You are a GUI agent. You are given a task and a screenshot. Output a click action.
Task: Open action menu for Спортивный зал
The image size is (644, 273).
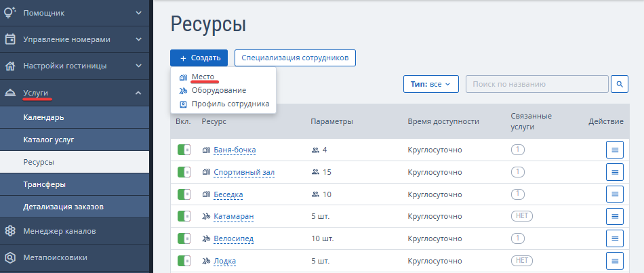(x=615, y=172)
